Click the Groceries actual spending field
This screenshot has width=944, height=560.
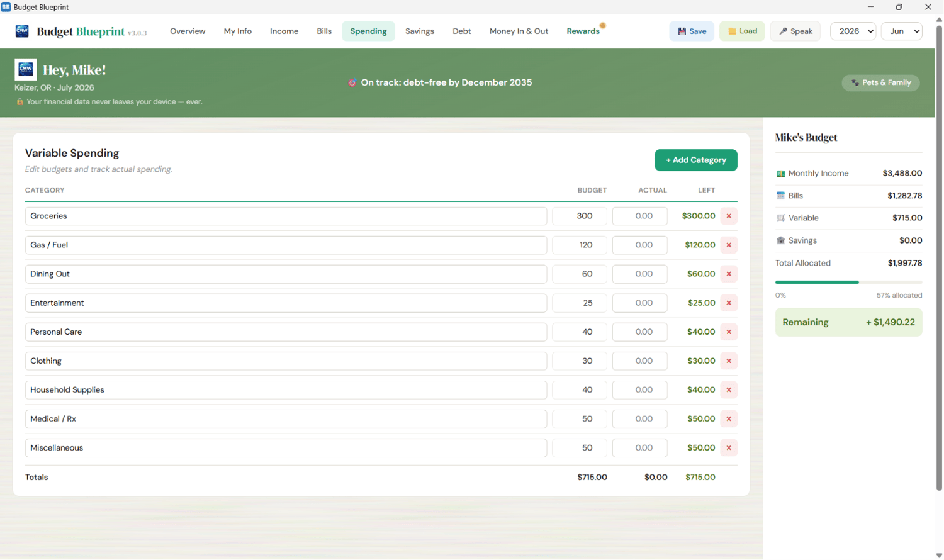click(x=639, y=216)
